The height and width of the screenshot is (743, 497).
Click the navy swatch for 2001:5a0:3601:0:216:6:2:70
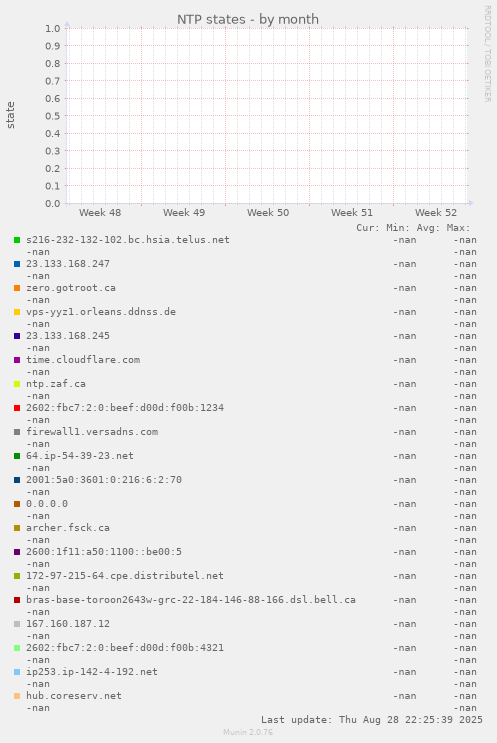point(17,480)
